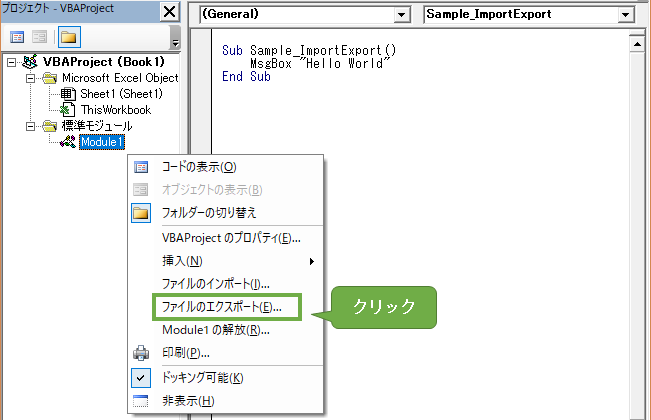The width and height of the screenshot is (651, 420).
Task: Click folder icon beside フォルダーの切り替え
Action: (x=141, y=213)
